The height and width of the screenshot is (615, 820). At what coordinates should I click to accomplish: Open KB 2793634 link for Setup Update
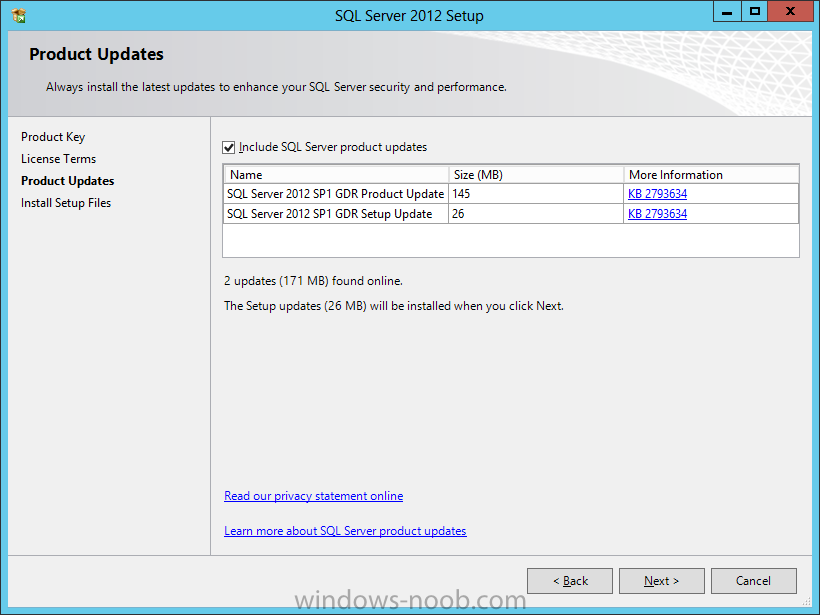click(657, 214)
